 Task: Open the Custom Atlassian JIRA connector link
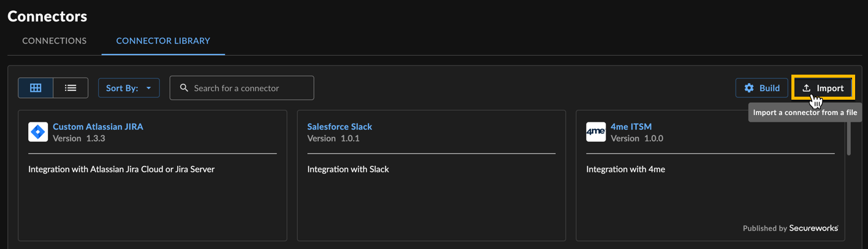tap(98, 127)
